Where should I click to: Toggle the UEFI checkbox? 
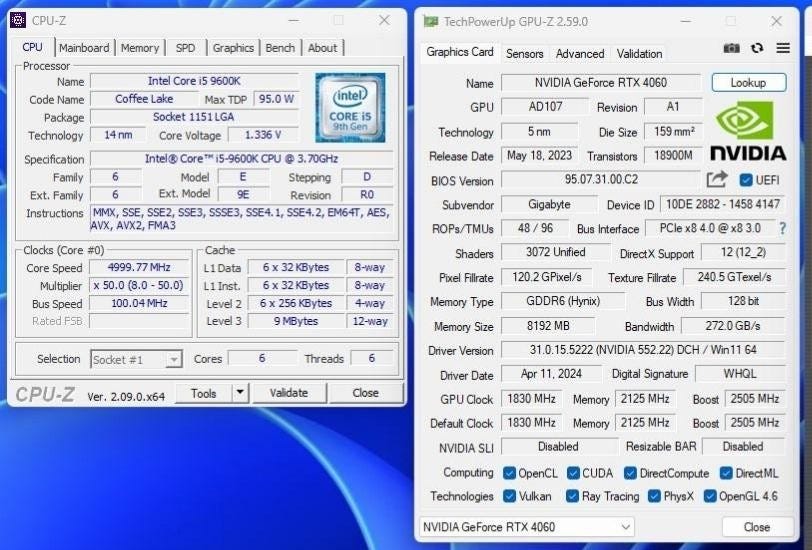[x=746, y=180]
